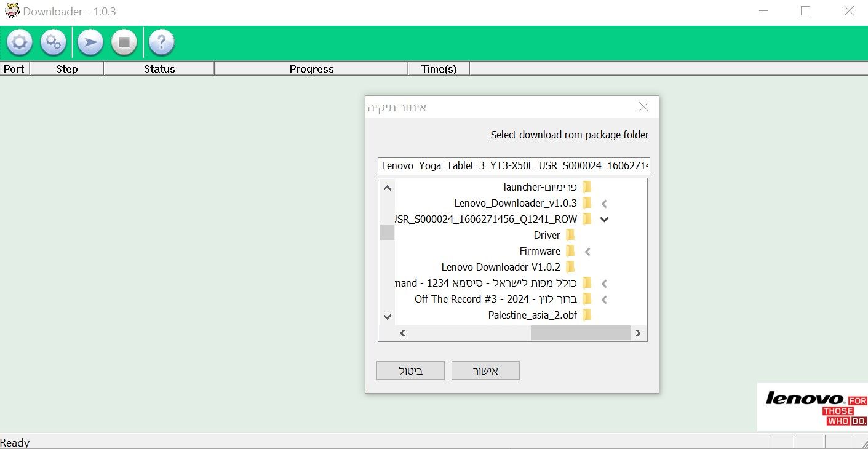Expand the סיסמא 1234 folder
The height and width of the screenshot is (449, 868).
[x=604, y=284]
